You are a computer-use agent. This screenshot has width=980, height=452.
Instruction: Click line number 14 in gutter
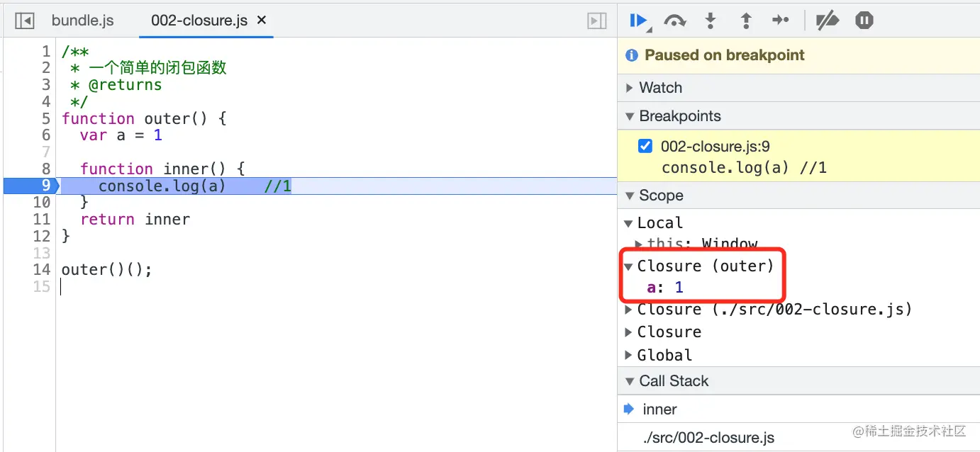point(42,269)
